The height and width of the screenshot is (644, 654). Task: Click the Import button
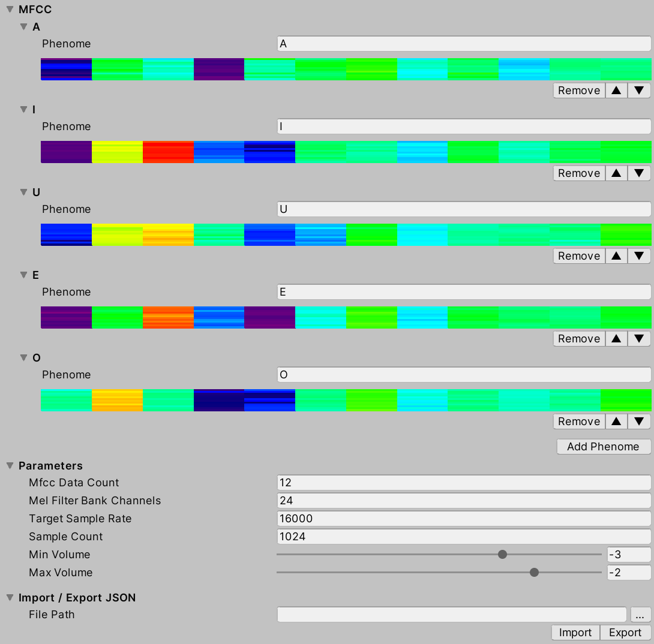tap(575, 633)
